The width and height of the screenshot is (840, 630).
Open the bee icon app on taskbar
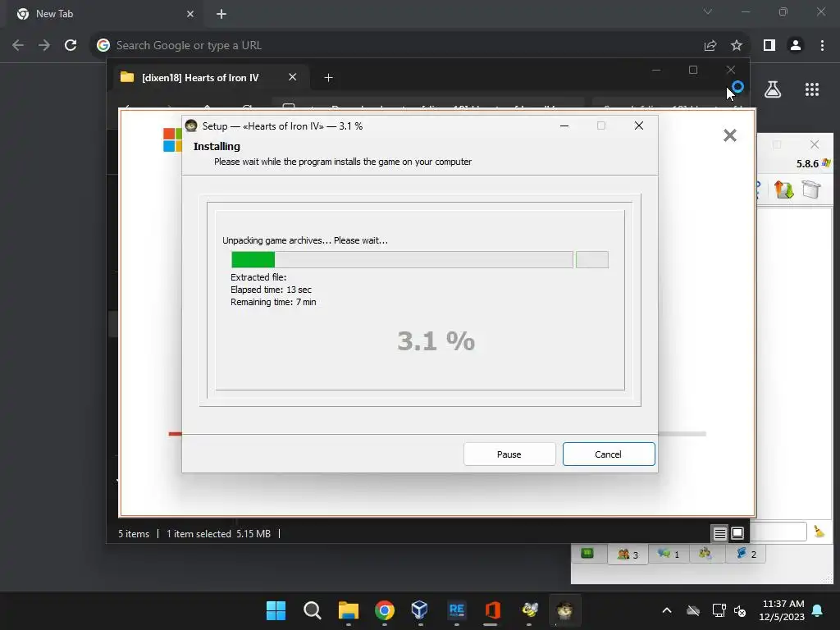529,610
